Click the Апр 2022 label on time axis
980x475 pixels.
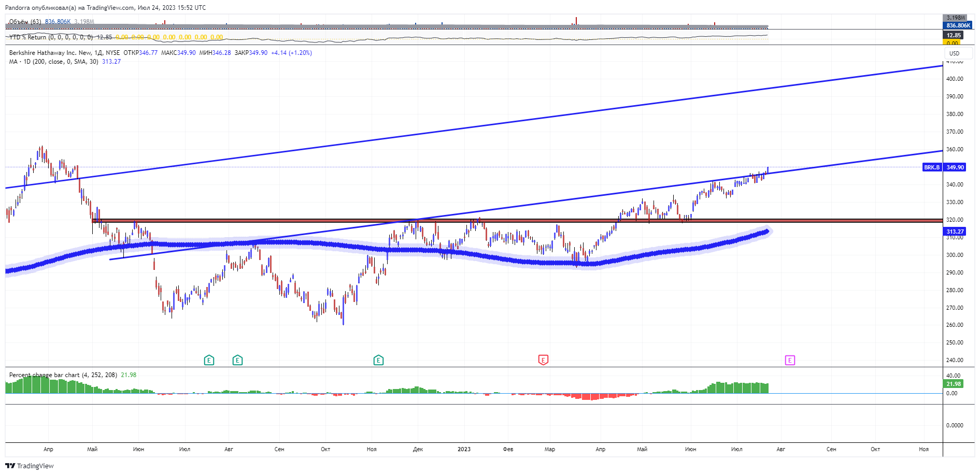(48, 449)
